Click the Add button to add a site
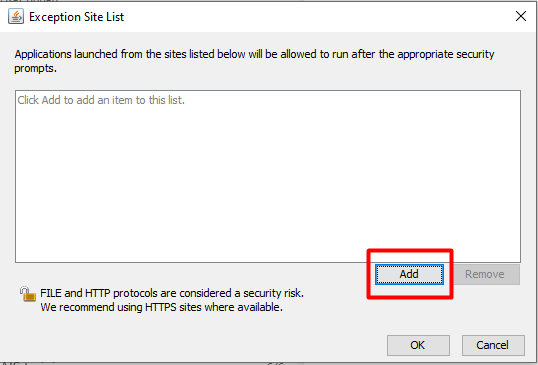Image resolution: width=538 pixels, height=365 pixels. 409,274
